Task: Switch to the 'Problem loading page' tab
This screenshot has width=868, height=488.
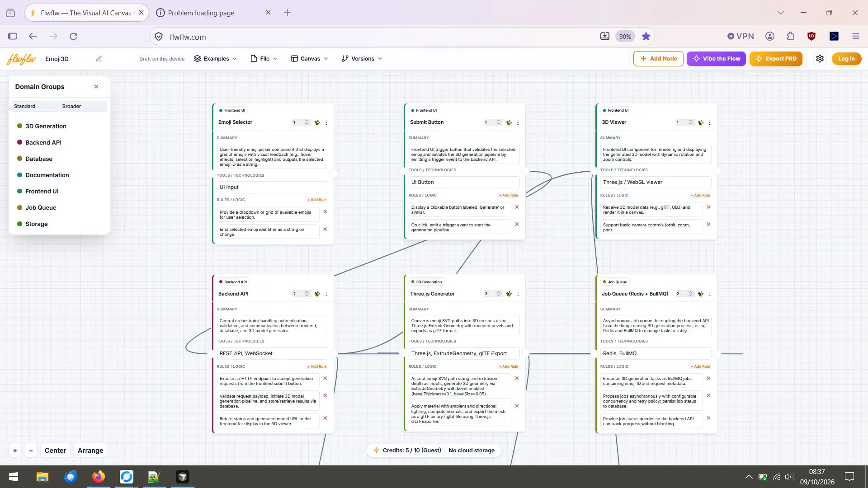Action: 214,13
